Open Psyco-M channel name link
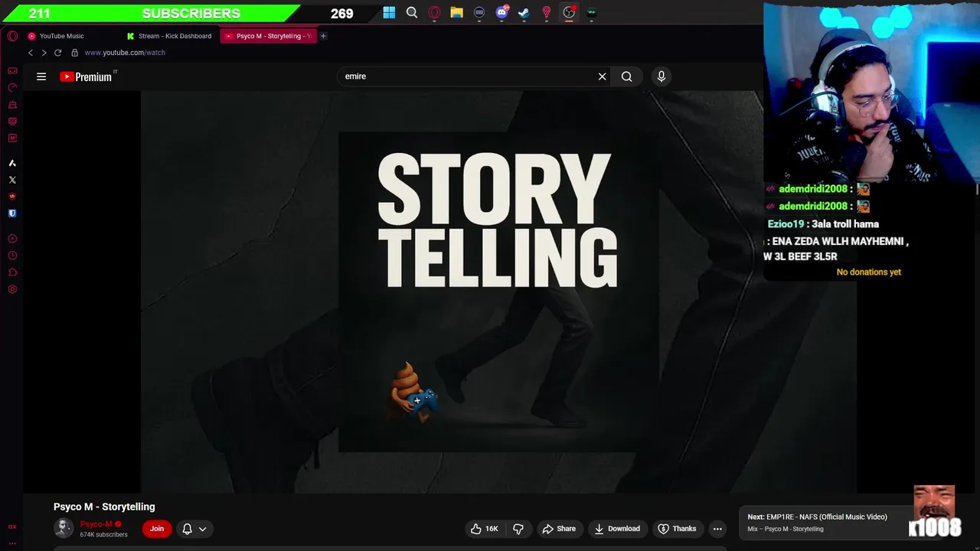 coord(96,524)
